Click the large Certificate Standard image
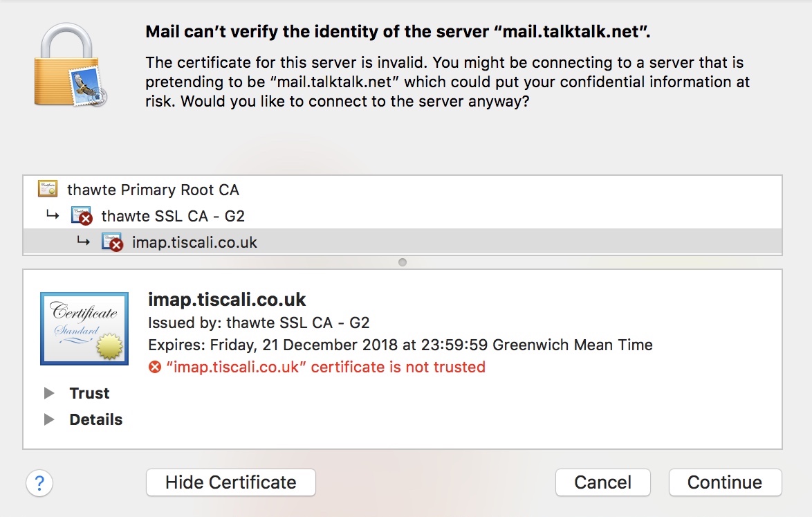 point(84,328)
